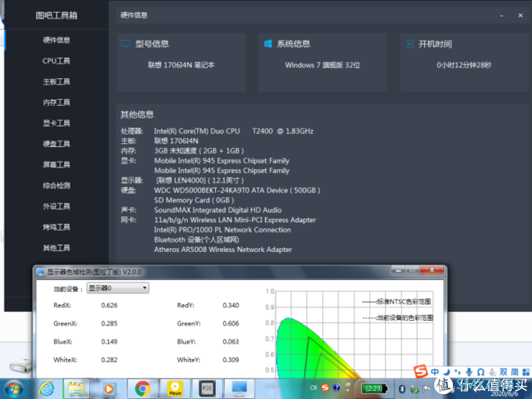The width and height of the screenshot is (532, 399).
Task: Click the battery indicator showing 2:23
Action: 374,389
